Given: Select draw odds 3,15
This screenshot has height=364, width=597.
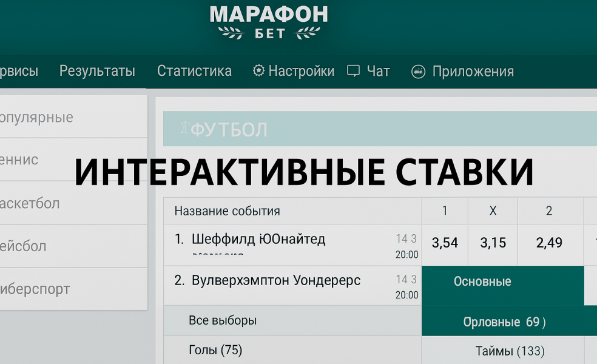Looking at the screenshot, I should 493,243.
